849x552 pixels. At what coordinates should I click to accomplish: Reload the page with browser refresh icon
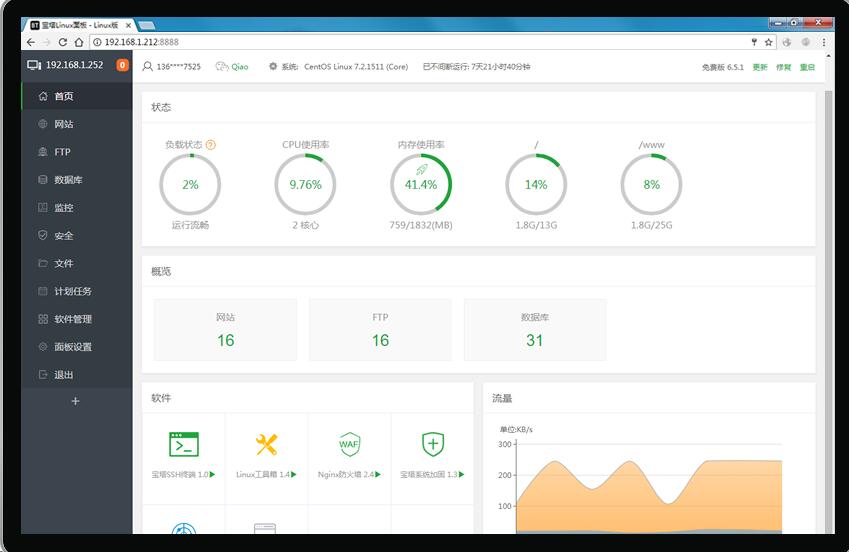63,42
